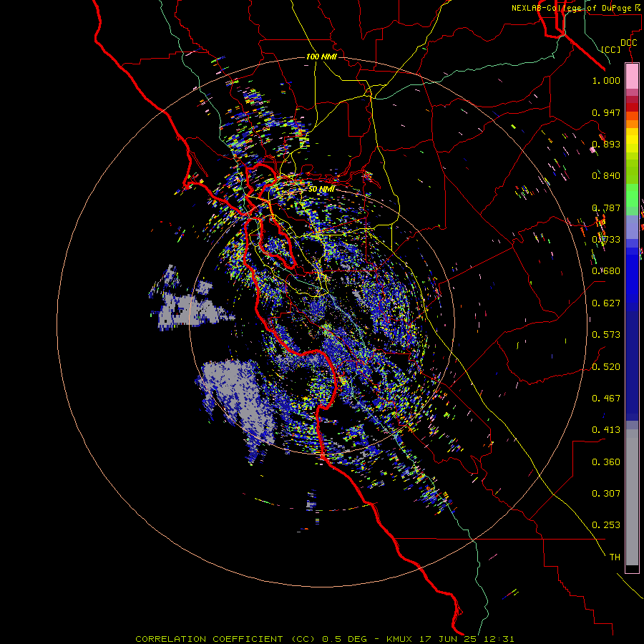Click the '[CC]' legend unit label

[x=610, y=49]
